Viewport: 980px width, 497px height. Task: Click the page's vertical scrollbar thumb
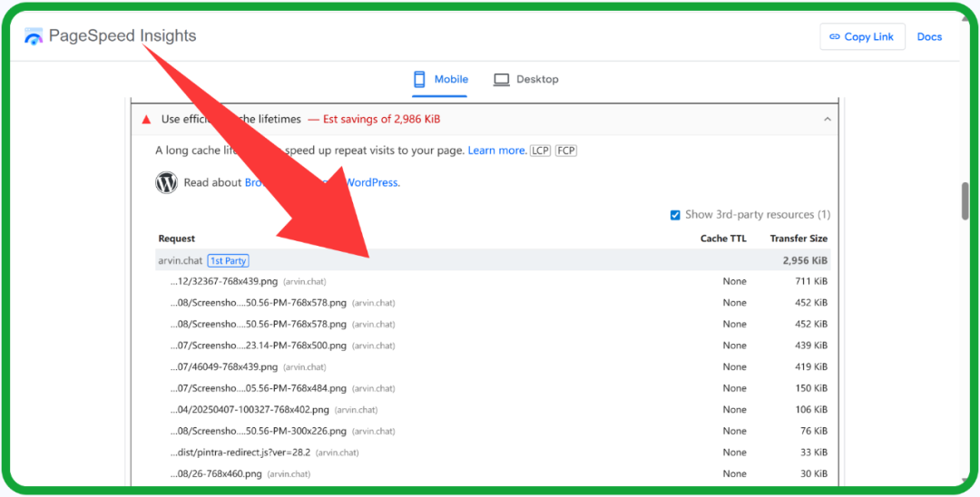click(965, 201)
